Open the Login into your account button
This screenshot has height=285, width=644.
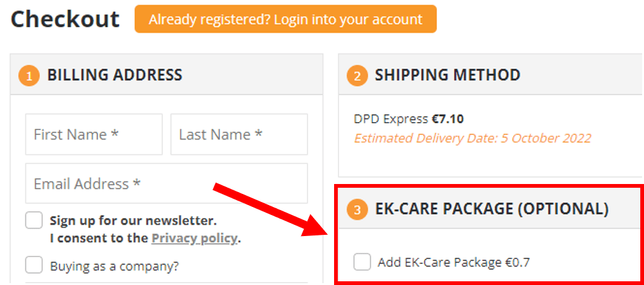[x=286, y=19]
